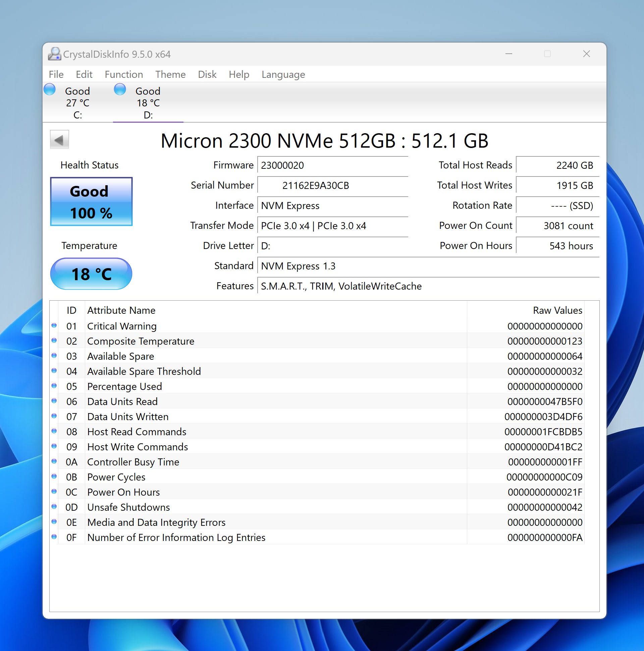
Task: Click status dot for Percentage Used row
Action: click(54, 386)
